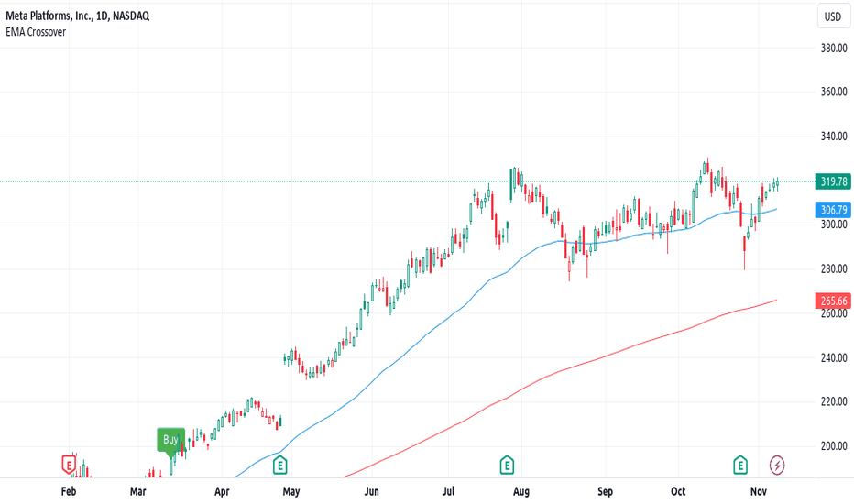Click the Sep label on time axis

tap(605, 491)
